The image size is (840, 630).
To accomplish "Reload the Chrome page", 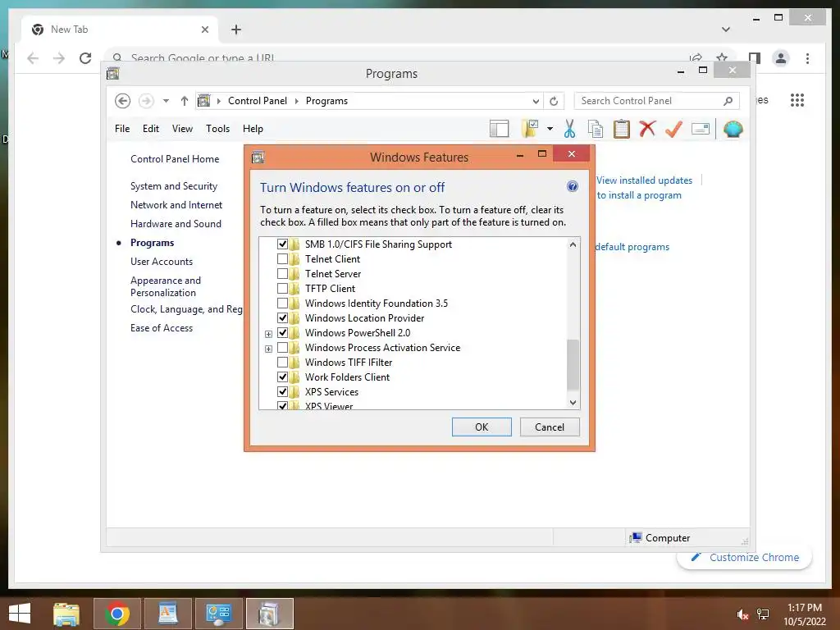I will (85, 58).
